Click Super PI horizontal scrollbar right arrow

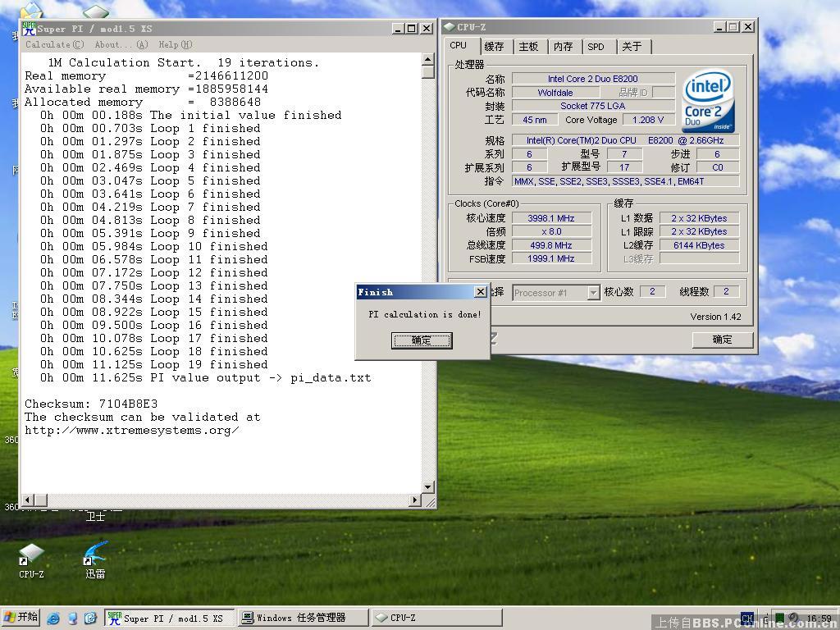[415, 500]
